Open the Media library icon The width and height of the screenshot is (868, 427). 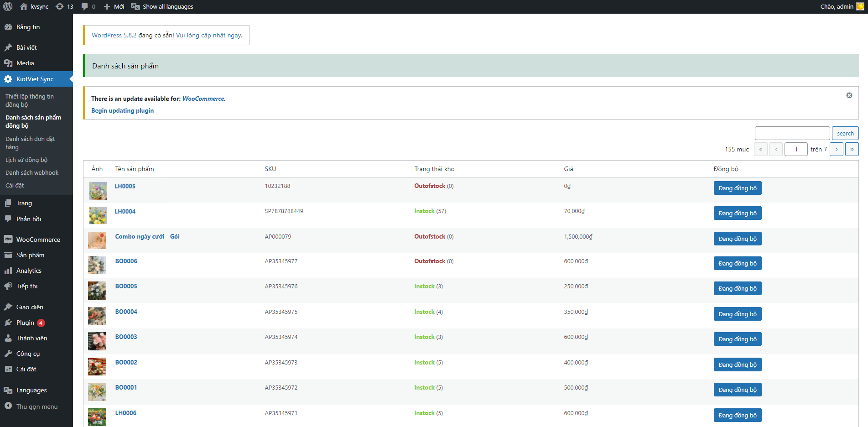[8, 63]
